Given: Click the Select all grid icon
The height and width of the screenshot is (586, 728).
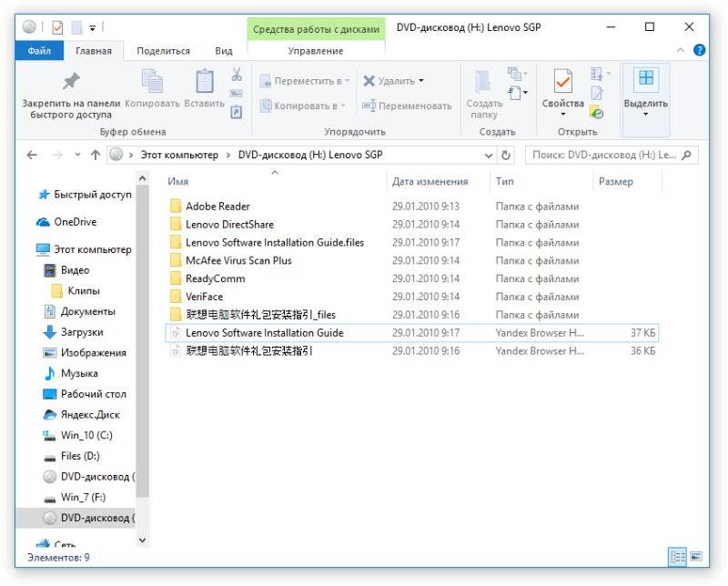Looking at the screenshot, I should point(645,77).
